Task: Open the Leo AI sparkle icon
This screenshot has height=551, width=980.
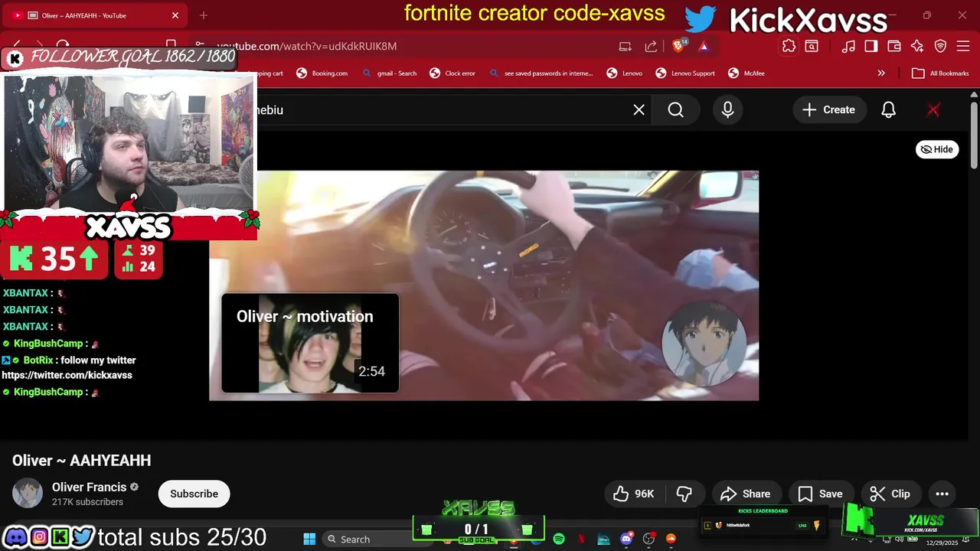Action: 917,46
